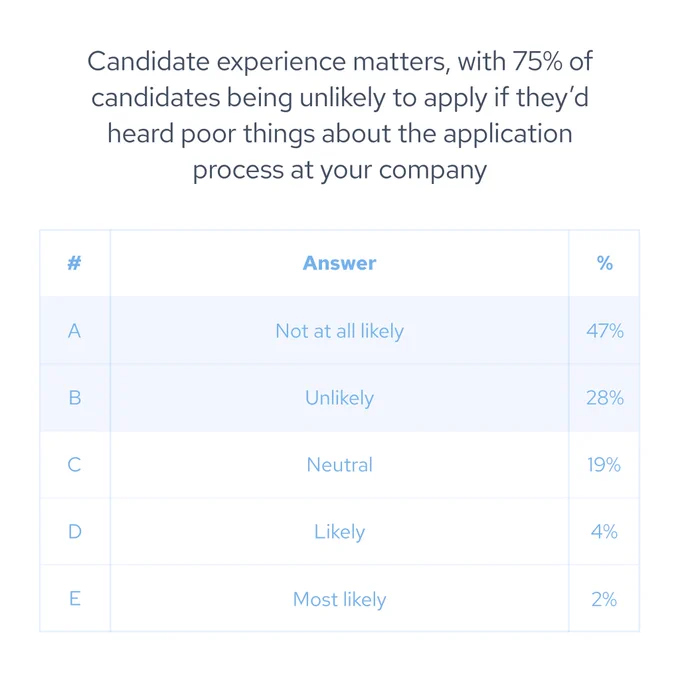680x680 pixels.
Task: Click the '#' column header
Action: point(74,263)
